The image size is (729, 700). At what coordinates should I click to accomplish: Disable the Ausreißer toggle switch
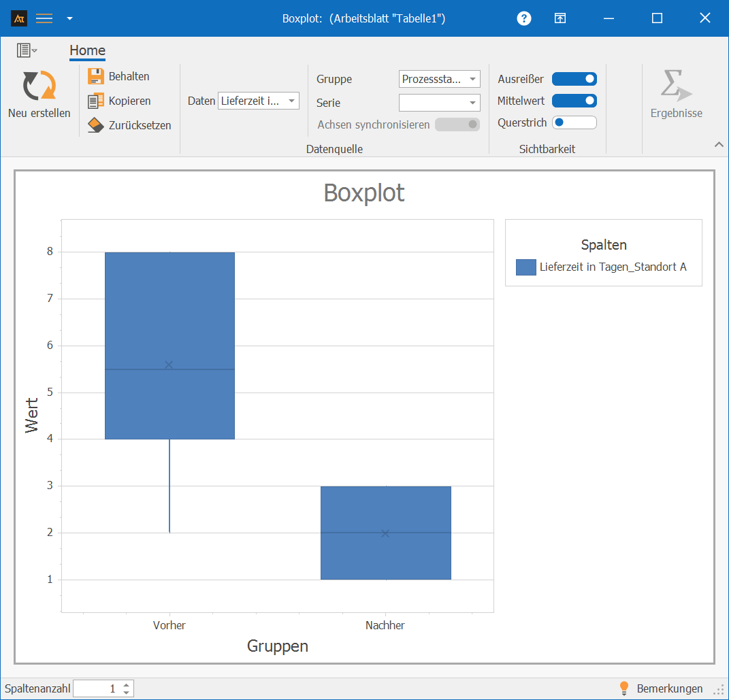[574, 79]
